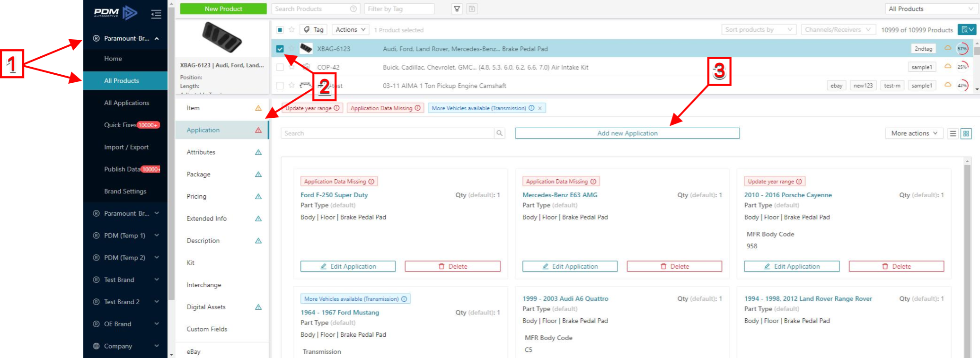The width and height of the screenshot is (980, 358).
Task: Collapse the sidebar with the menu fold icon
Action: (x=156, y=14)
